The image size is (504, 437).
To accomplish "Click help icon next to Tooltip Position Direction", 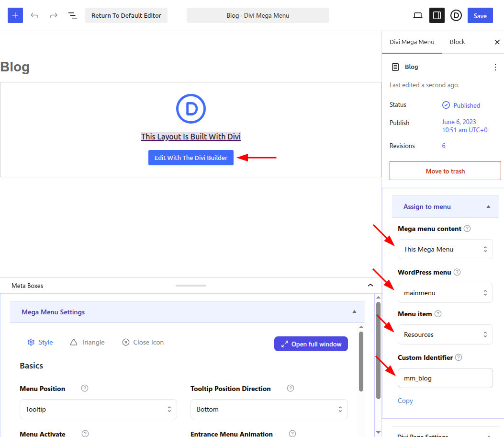I will click(x=290, y=388).
